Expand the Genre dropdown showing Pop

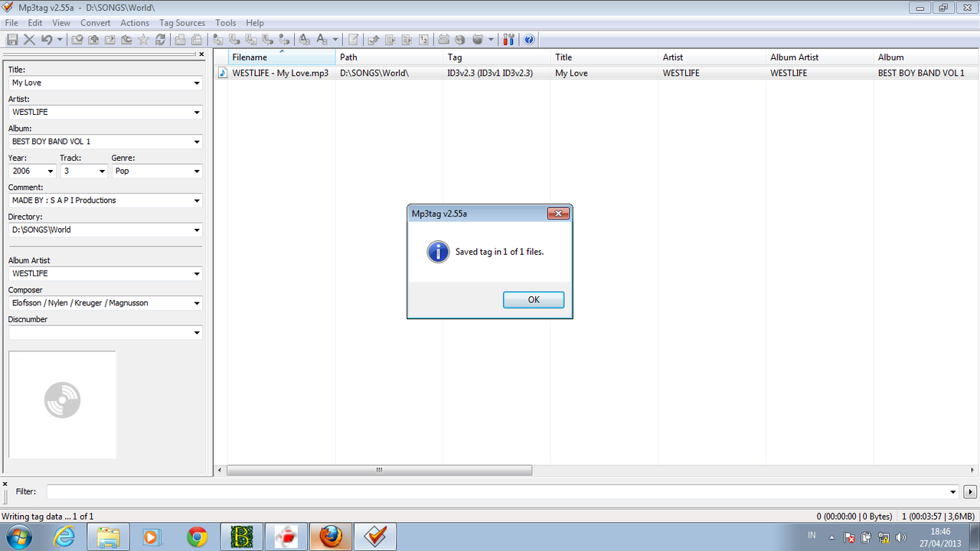pyautogui.click(x=197, y=171)
